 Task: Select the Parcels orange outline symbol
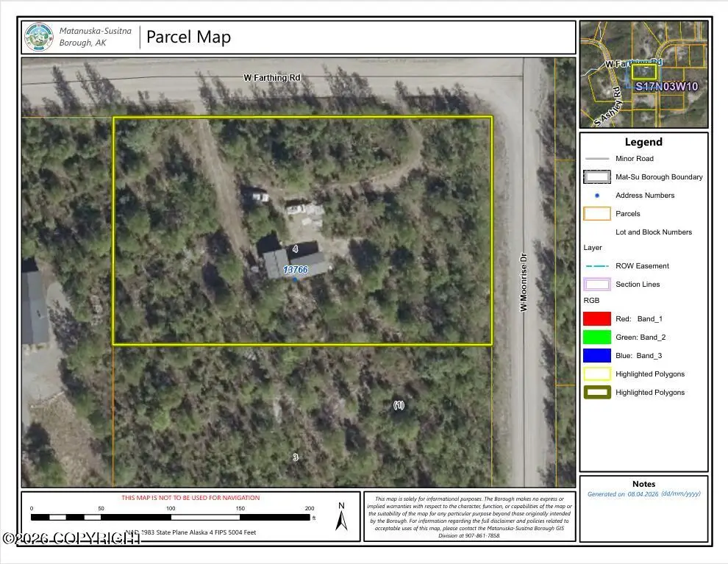tap(596, 213)
